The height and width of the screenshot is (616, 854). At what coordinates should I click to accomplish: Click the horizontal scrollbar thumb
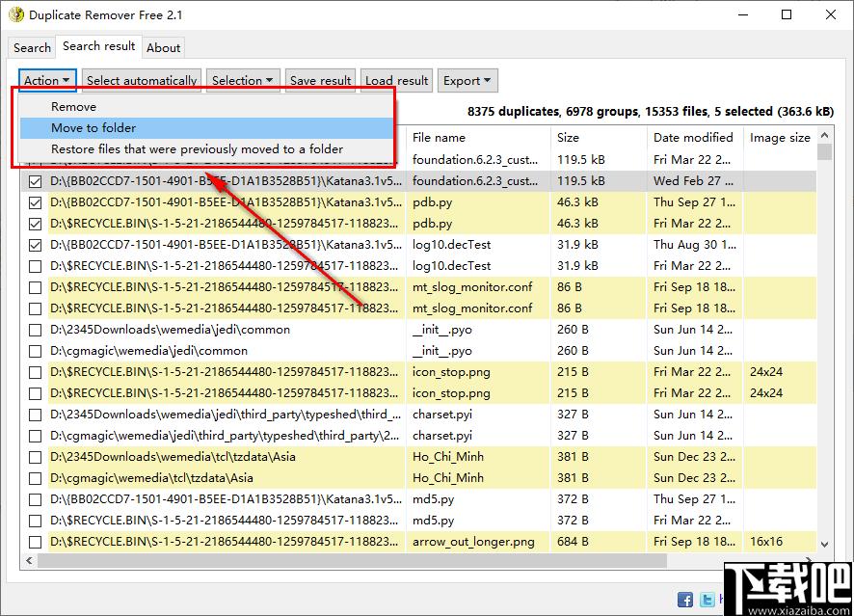pos(352,560)
